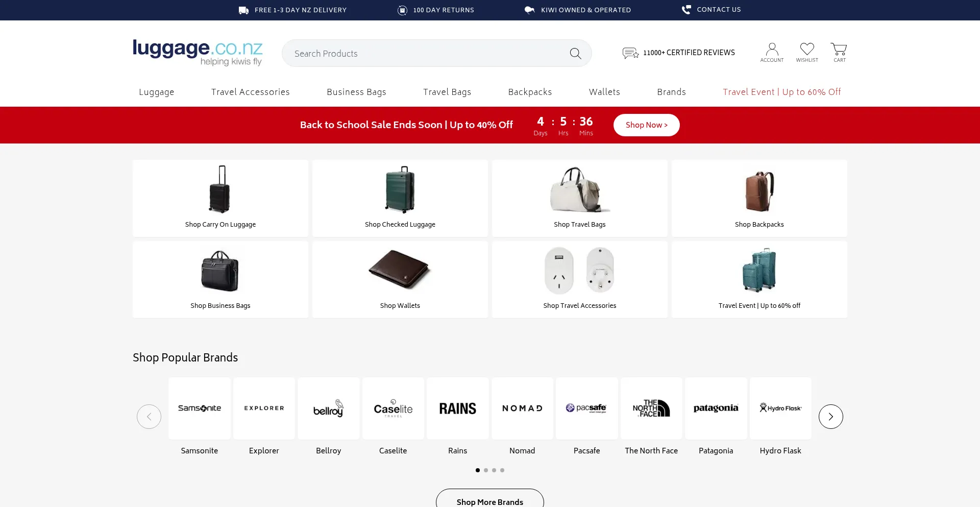Select the first carousel pagination dot

point(478,470)
